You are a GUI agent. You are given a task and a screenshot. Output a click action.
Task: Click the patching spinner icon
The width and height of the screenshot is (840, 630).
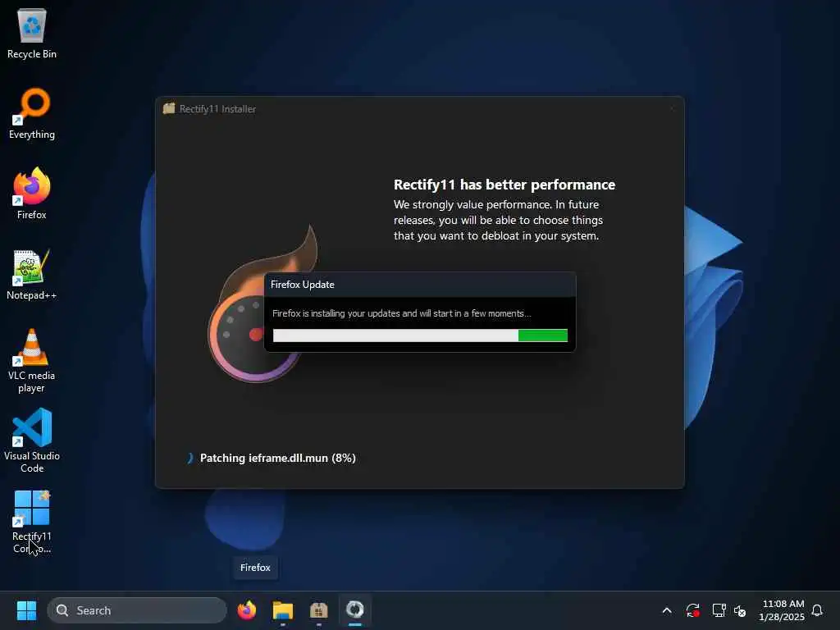pyautogui.click(x=189, y=458)
